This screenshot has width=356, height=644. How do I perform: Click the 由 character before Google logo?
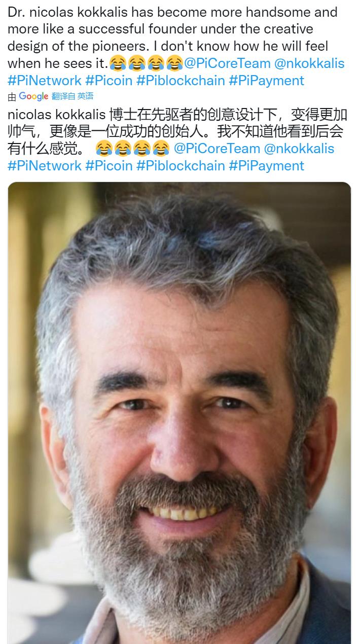point(12,97)
